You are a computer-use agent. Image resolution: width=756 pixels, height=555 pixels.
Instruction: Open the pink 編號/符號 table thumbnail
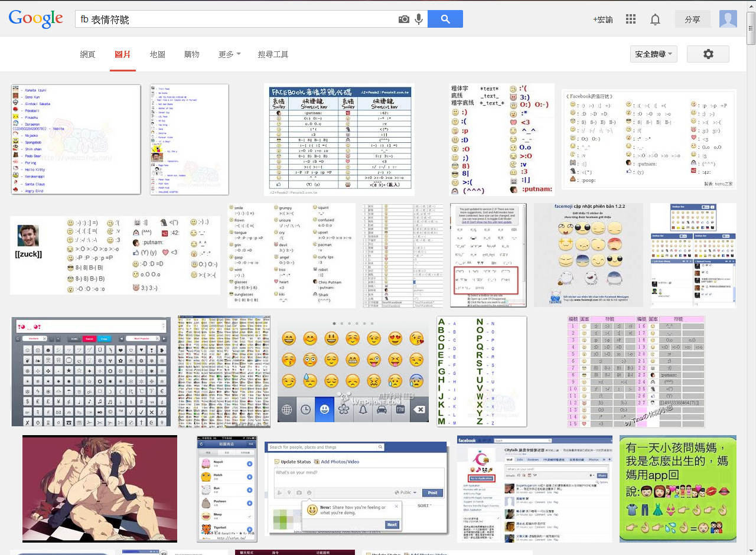pyautogui.click(x=636, y=371)
